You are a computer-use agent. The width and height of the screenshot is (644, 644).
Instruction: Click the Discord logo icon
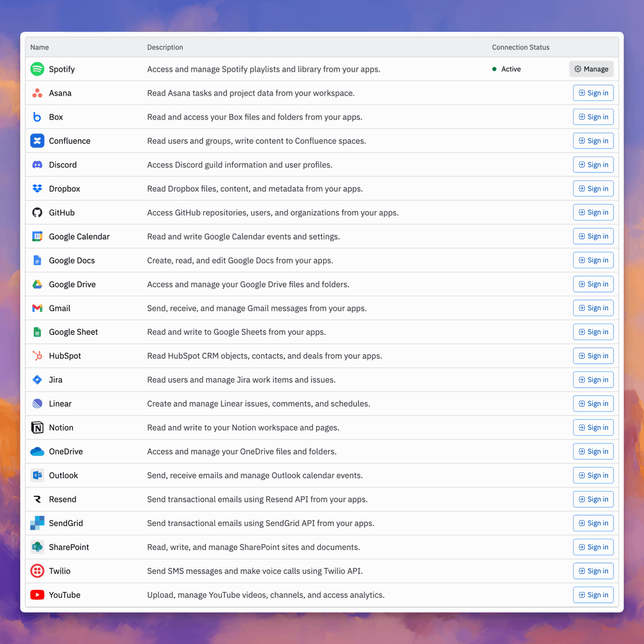pyautogui.click(x=37, y=165)
